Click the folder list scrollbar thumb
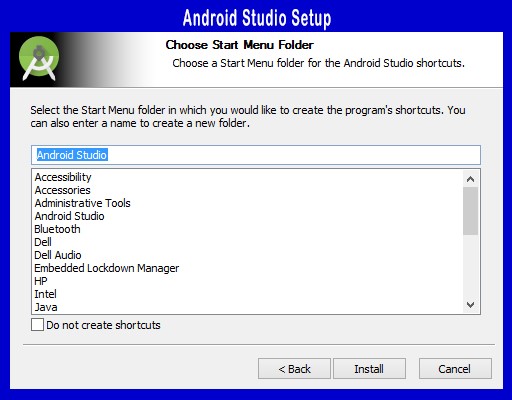 [x=470, y=211]
